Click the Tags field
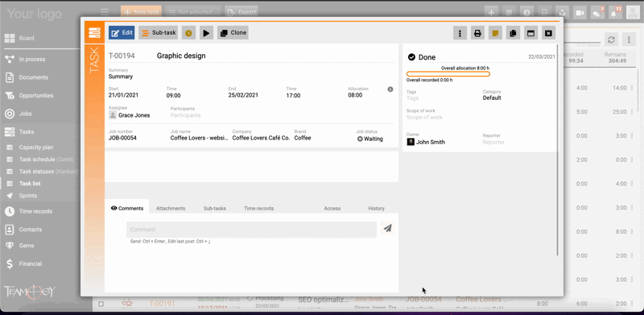Image resolution: width=644 pixels, height=315 pixels. click(413, 97)
